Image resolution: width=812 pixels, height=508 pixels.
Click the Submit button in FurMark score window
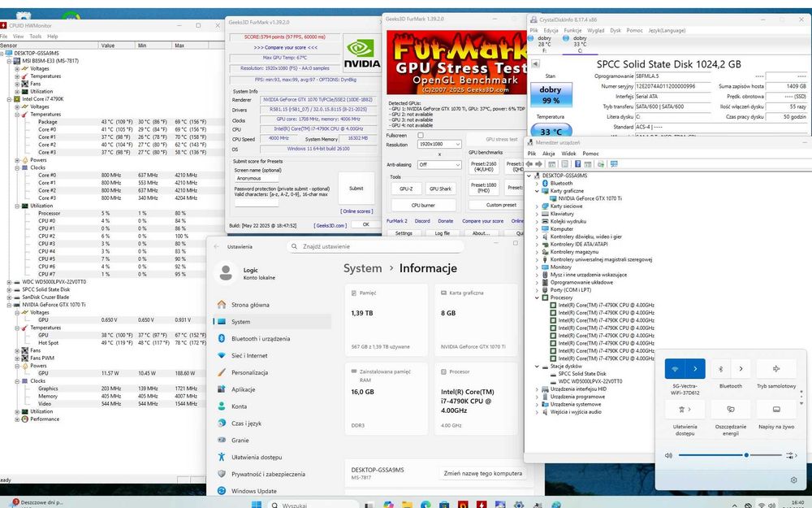pyautogui.click(x=356, y=189)
